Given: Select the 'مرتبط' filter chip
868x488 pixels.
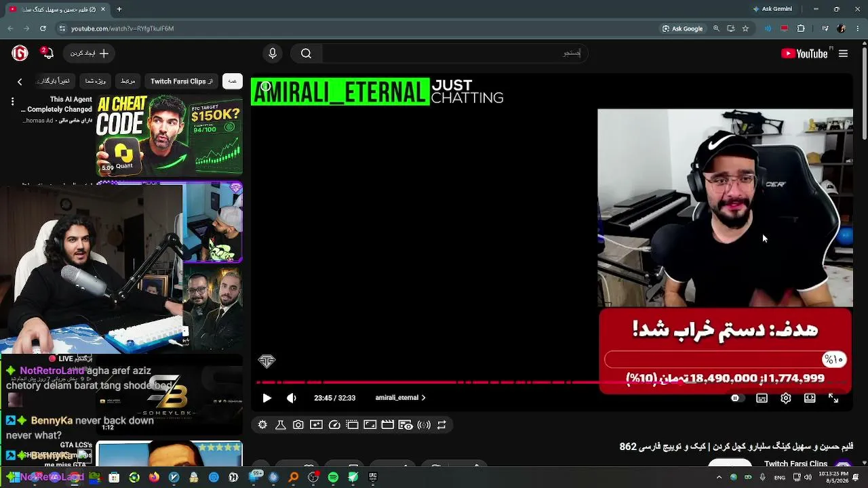Looking at the screenshot, I should tap(128, 81).
